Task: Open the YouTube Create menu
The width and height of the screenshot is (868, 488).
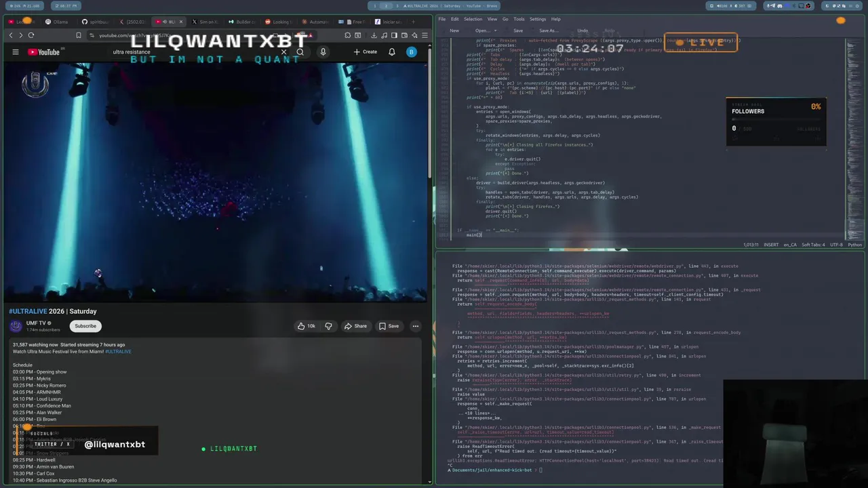Action: [x=366, y=52]
